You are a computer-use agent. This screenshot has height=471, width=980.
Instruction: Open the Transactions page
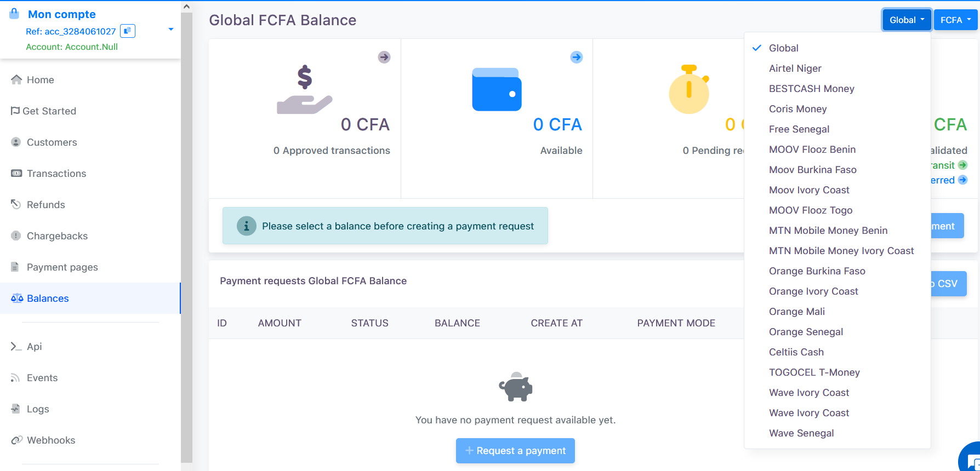tap(56, 174)
